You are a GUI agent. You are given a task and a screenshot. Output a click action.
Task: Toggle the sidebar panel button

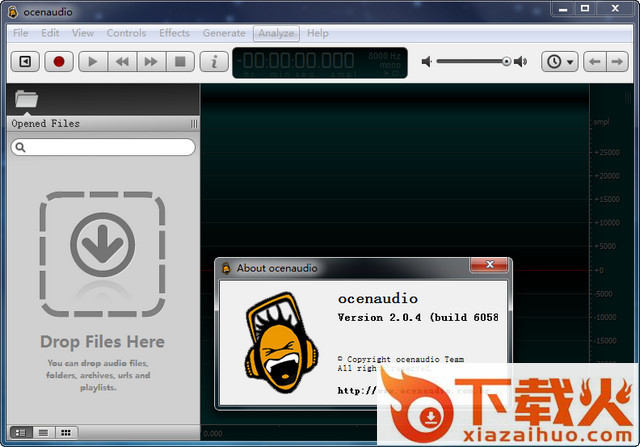(x=25, y=62)
